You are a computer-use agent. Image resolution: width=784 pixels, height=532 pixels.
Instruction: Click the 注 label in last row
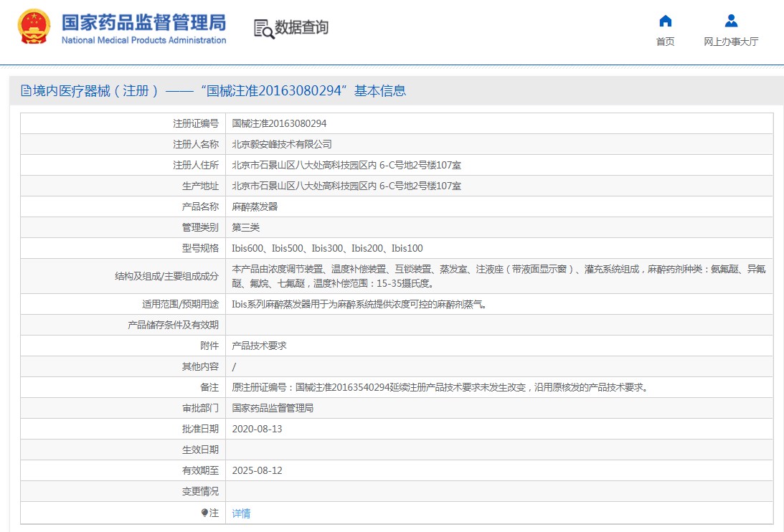coord(214,513)
